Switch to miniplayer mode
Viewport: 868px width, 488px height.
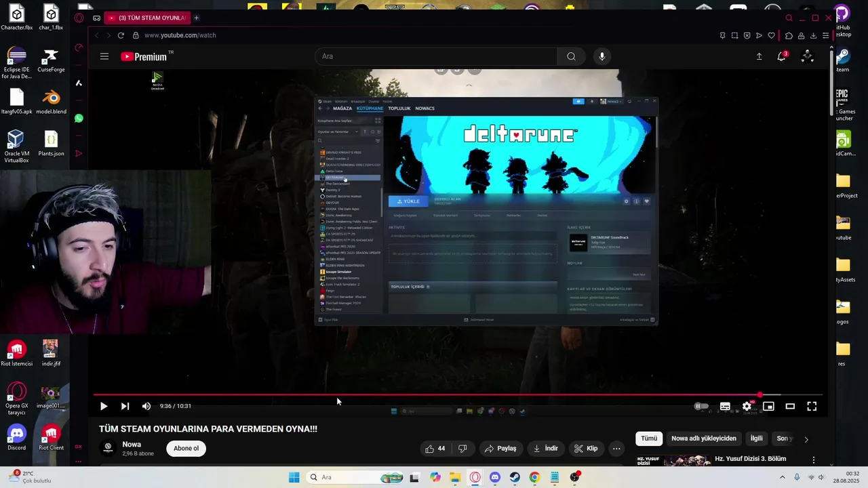tap(768, 406)
